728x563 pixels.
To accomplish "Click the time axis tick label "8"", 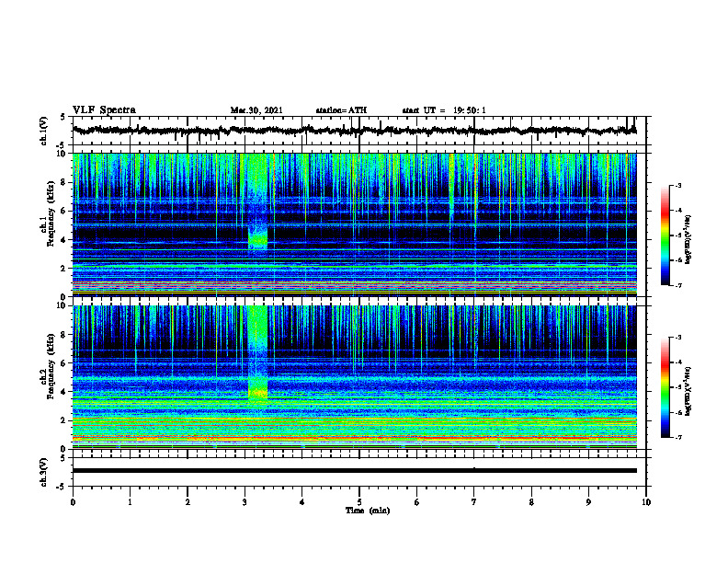I will coord(531,502).
